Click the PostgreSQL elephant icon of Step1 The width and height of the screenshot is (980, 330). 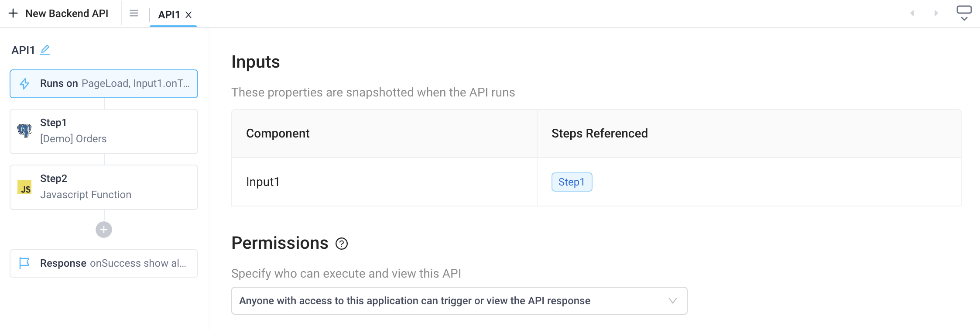[x=24, y=131]
